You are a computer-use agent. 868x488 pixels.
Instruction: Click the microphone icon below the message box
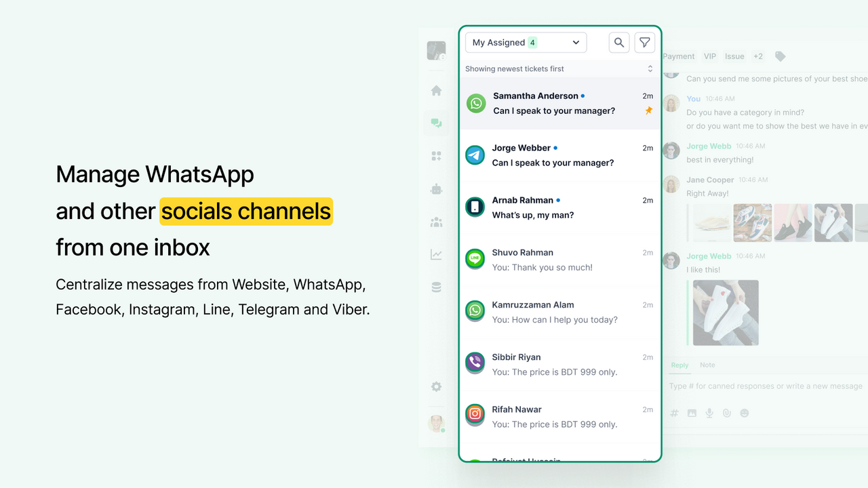(x=709, y=413)
